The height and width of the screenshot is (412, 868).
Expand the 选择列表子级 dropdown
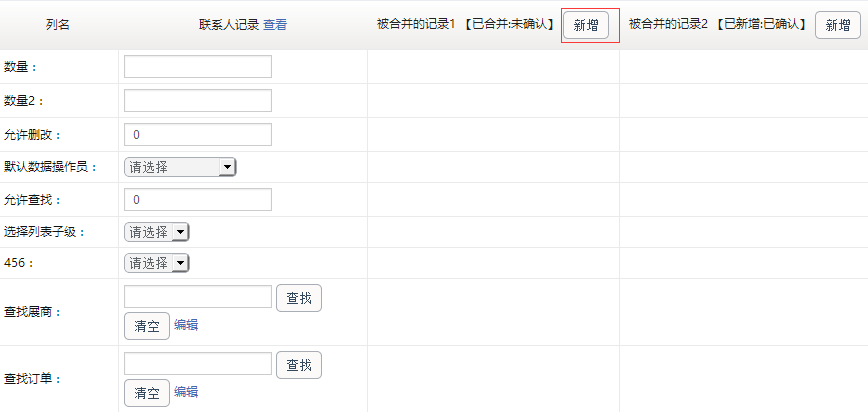point(157,233)
